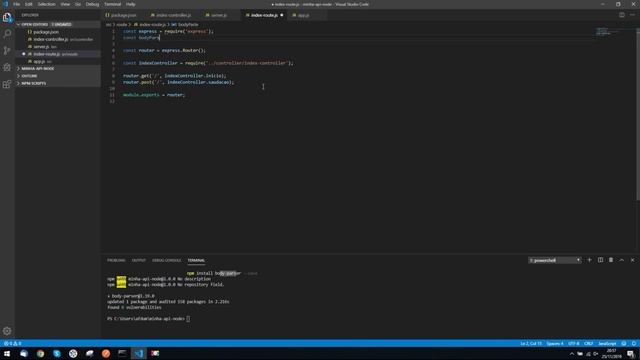
Task: Change JavaScript language mode
Action: pyautogui.click(x=607, y=343)
